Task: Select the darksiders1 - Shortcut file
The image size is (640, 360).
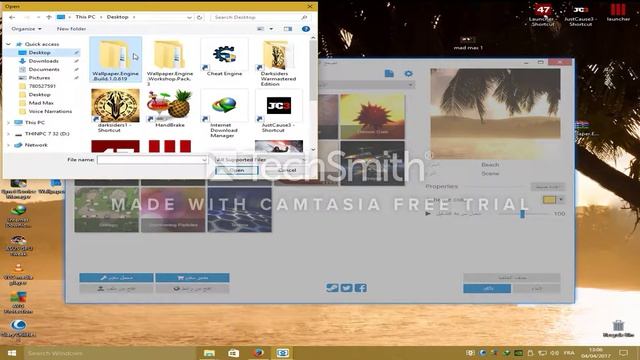Action: (x=115, y=111)
